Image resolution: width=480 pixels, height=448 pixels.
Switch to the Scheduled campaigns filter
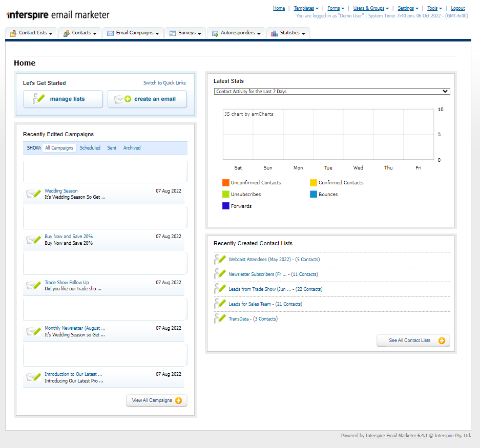coord(90,147)
